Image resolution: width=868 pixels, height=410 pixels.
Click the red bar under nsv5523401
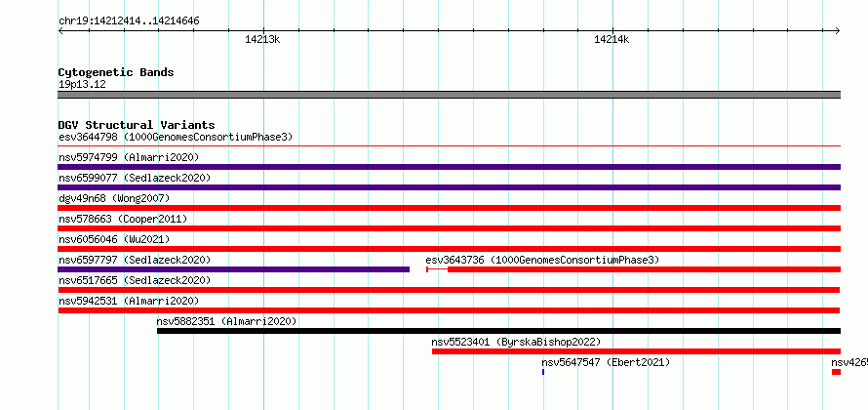click(x=636, y=351)
